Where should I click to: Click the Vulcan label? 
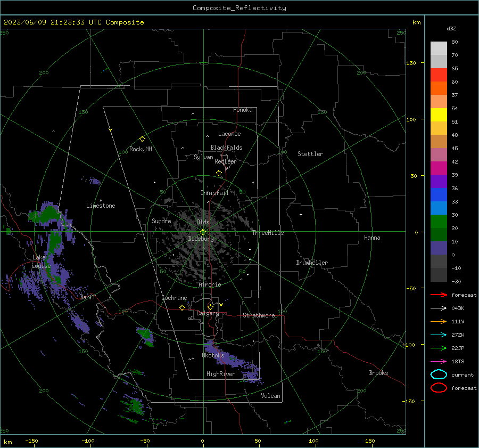270,396
